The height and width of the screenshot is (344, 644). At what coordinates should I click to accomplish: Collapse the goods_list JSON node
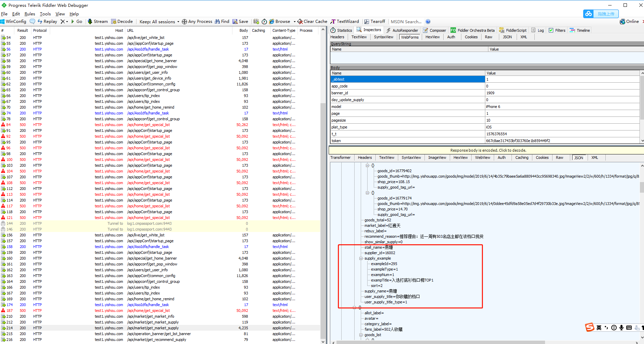[x=361, y=335]
